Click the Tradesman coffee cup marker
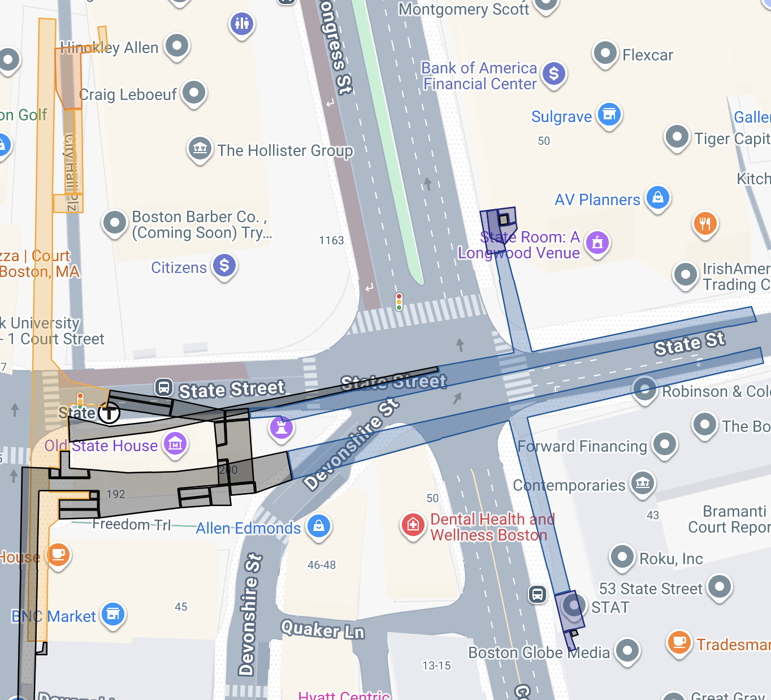 [x=679, y=643]
